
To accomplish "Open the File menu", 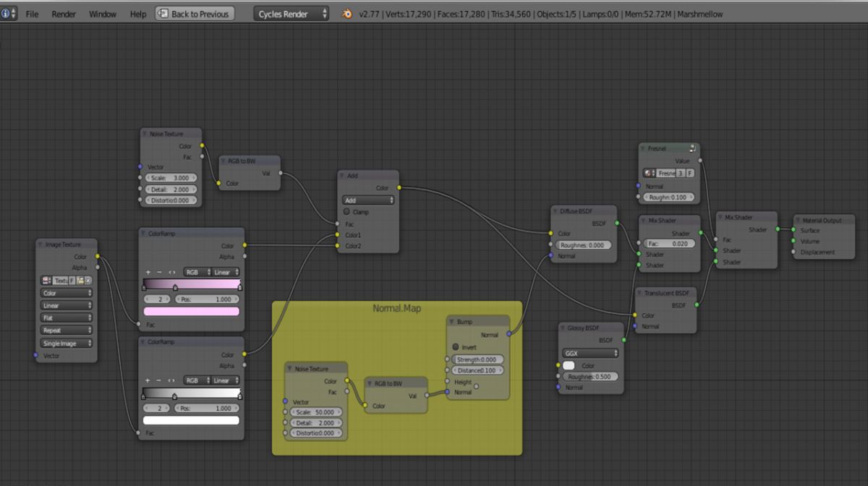I will (x=32, y=14).
